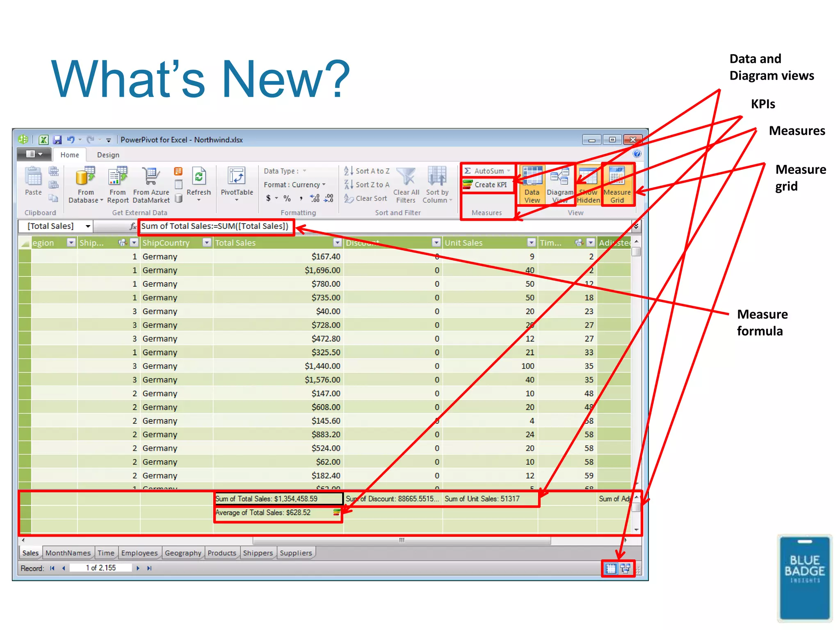
Task: Switch to the Suppliers table tab
Action: tap(296, 553)
